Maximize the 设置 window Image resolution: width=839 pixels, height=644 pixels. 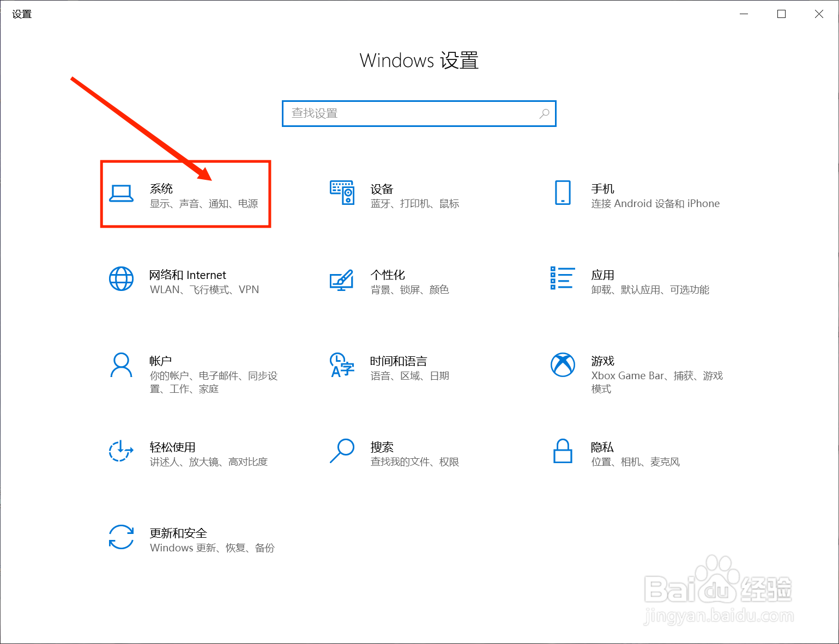[x=781, y=14]
